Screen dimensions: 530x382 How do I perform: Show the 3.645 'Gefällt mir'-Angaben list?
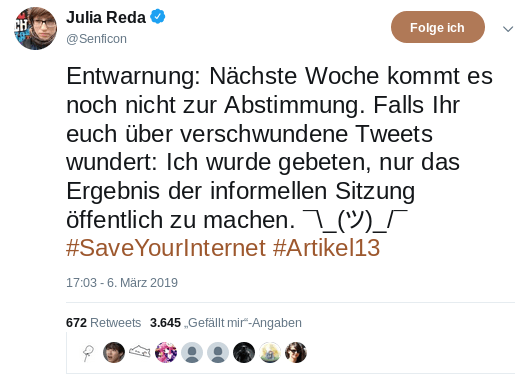pos(226,323)
